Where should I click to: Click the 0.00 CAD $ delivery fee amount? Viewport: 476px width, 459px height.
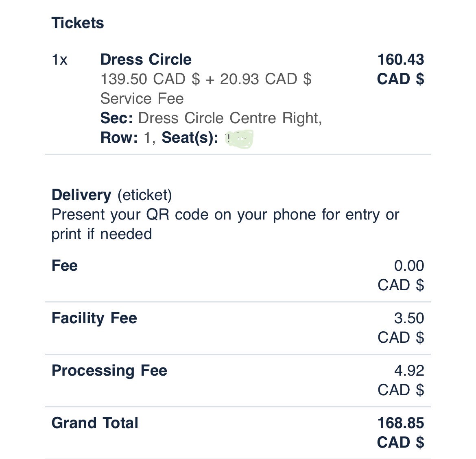401,276
